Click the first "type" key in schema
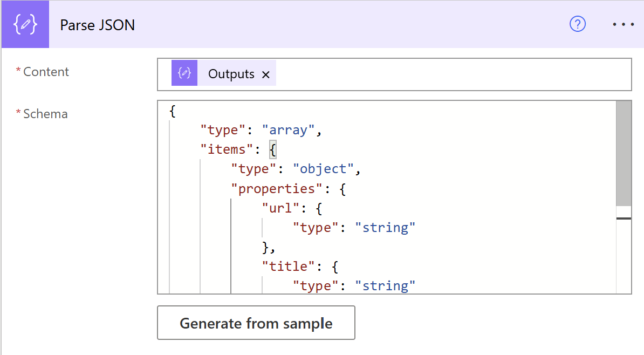The height and width of the screenshot is (355, 644). 223,130
